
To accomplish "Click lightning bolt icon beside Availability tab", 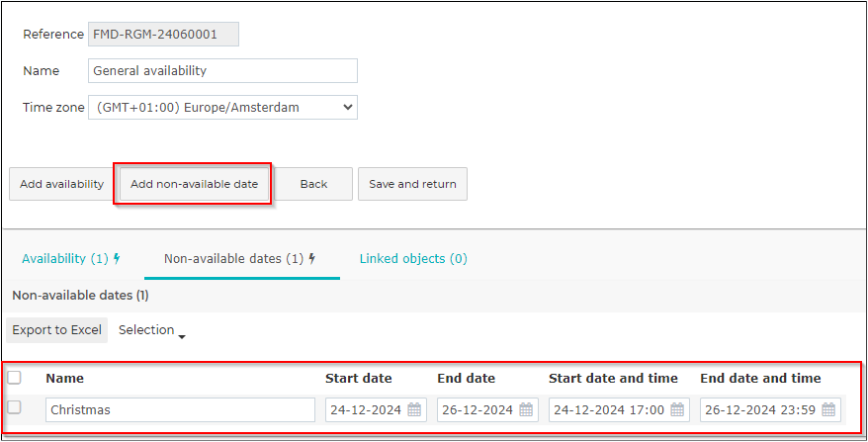I will pyautogui.click(x=117, y=259).
